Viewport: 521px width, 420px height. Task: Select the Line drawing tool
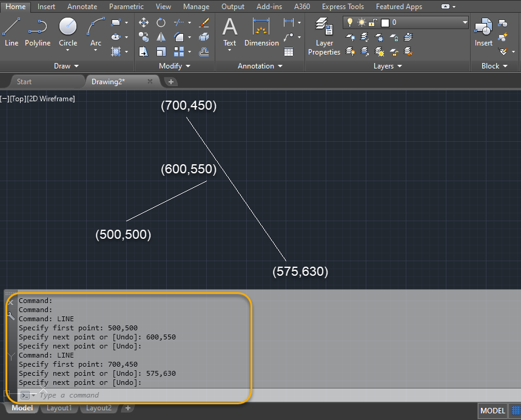(x=12, y=32)
